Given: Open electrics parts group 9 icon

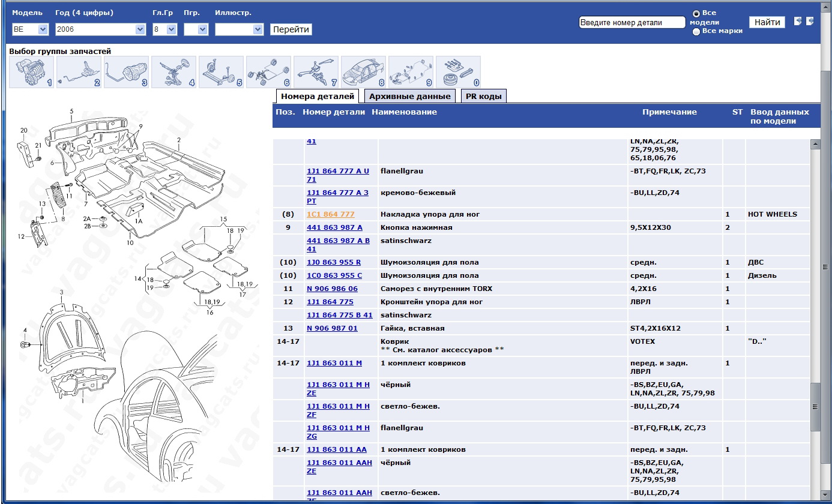Looking at the screenshot, I should (411, 72).
